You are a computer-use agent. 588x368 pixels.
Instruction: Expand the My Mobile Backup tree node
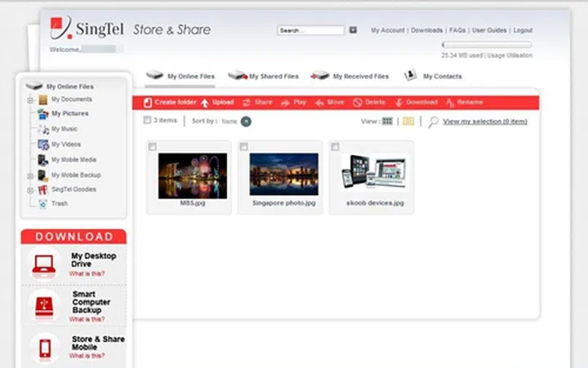pos(30,175)
